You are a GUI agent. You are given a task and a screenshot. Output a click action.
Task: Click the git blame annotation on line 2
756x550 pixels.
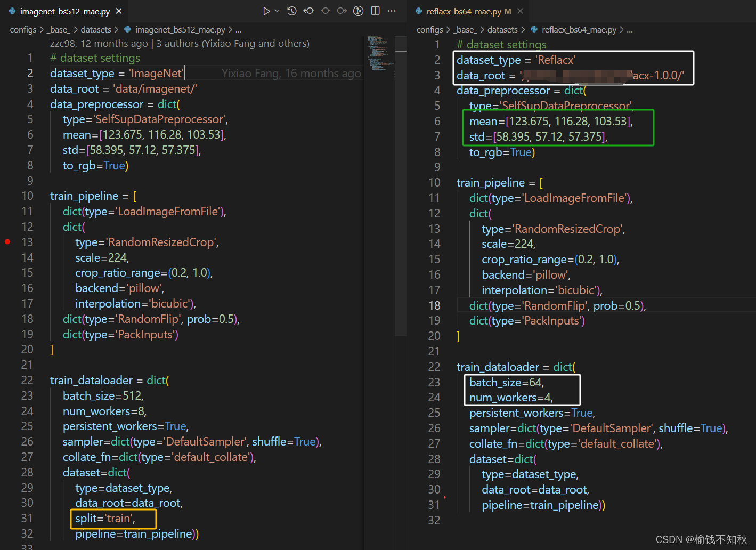pos(291,74)
